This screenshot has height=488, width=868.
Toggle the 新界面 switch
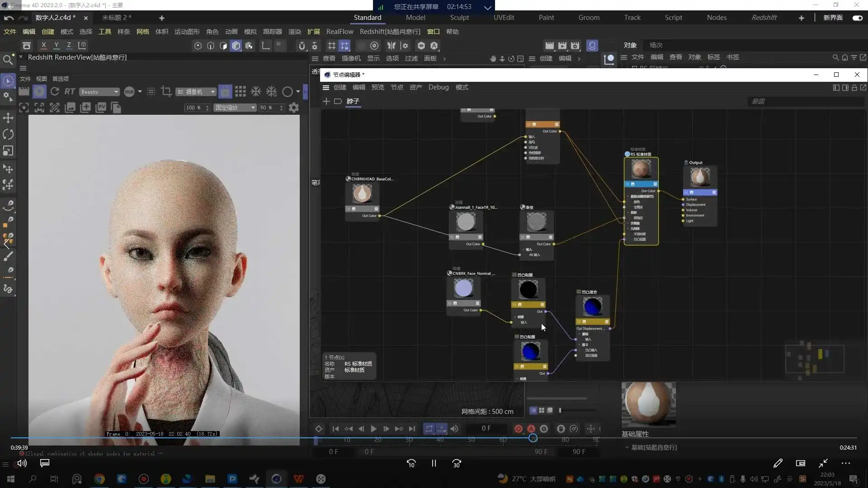[857, 18]
